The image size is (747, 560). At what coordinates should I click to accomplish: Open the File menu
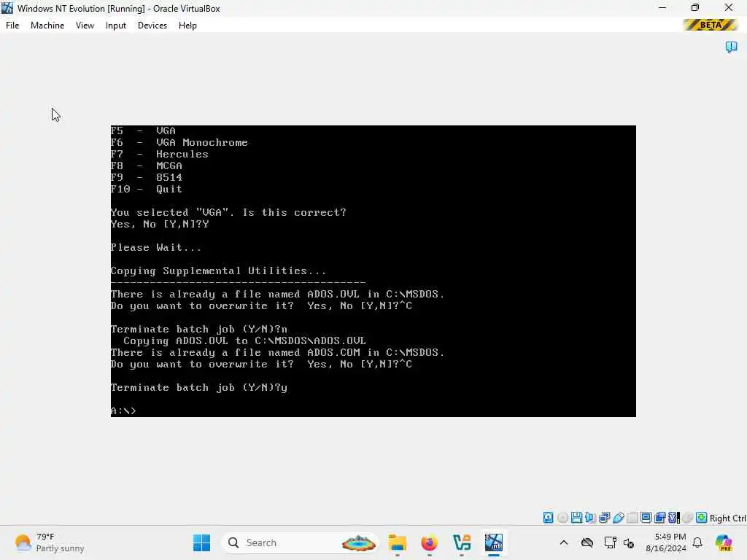tap(12, 26)
